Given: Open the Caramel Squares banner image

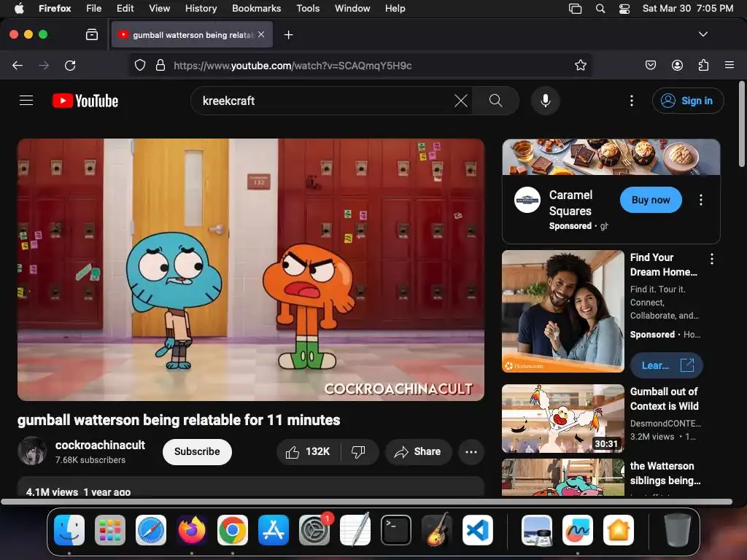Looking at the screenshot, I should tap(611, 157).
